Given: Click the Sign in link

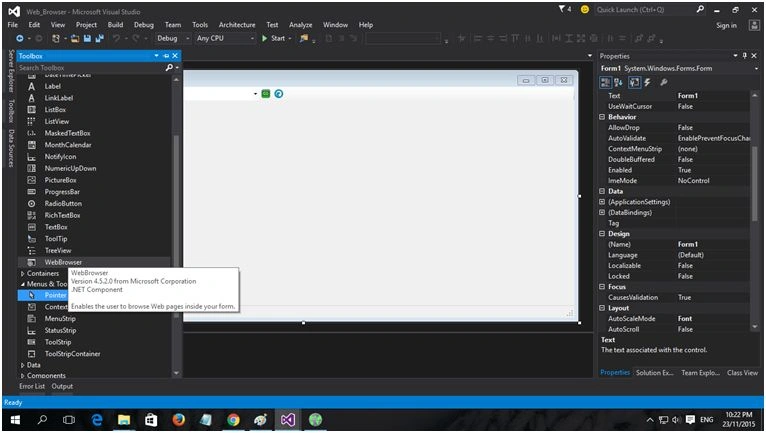Looking at the screenshot, I should pos(726,25).
